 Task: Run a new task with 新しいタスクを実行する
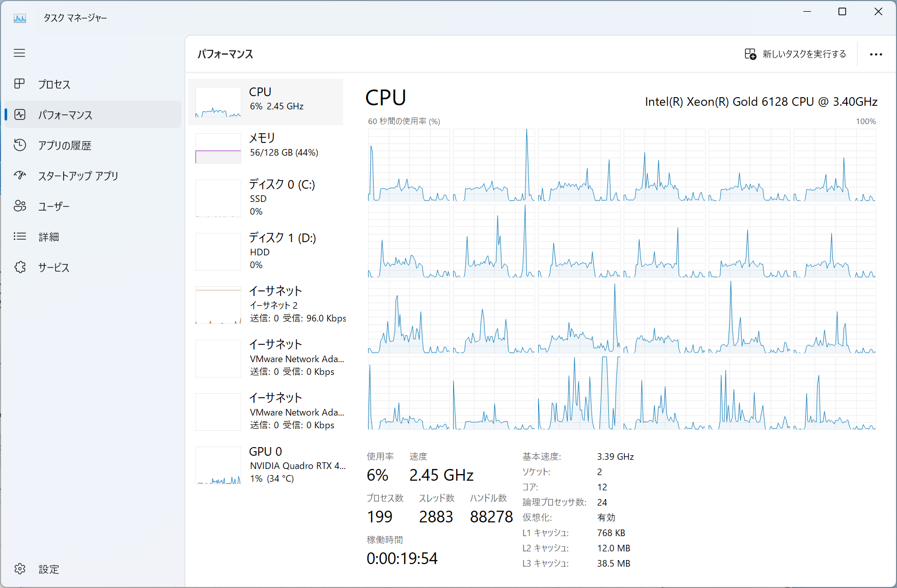tap(795, 54)
